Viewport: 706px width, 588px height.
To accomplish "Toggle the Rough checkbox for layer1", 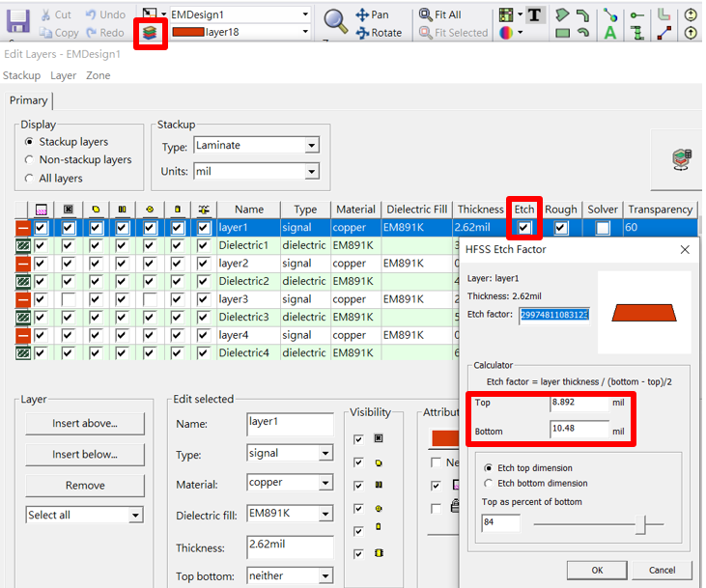I will tap(560, 228).
